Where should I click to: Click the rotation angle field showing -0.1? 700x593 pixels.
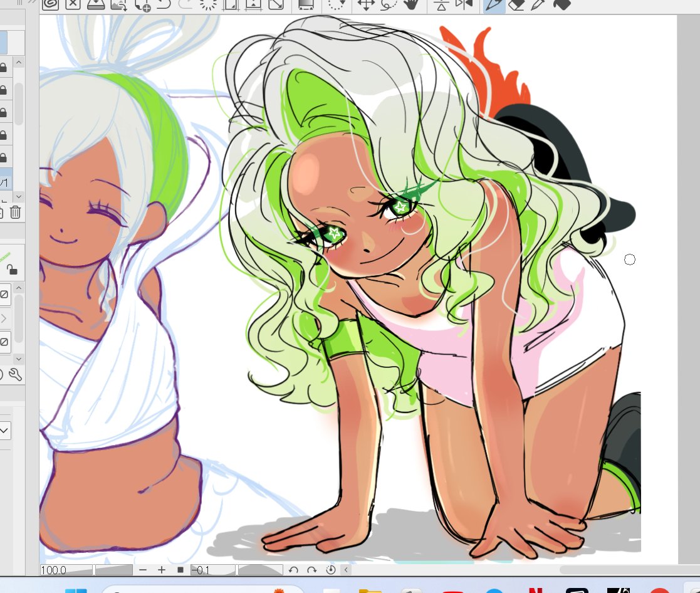point(213,570)
